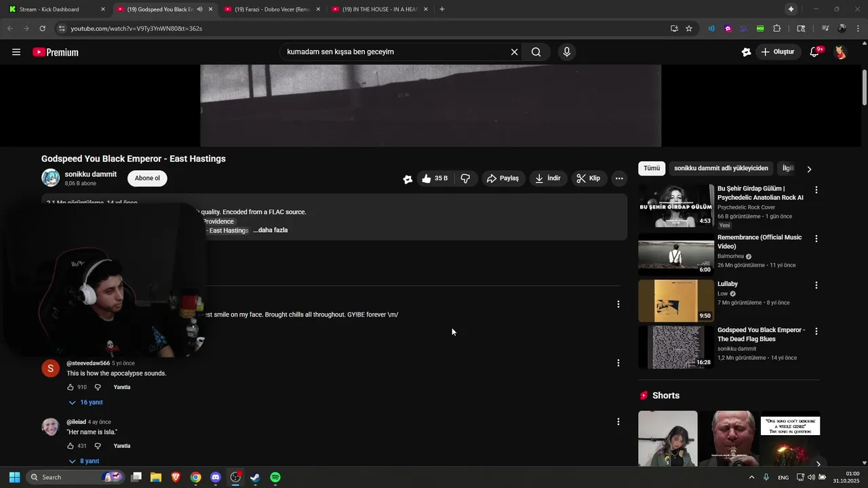Start voice search with microphone
This screenshot has height=488, width=868.
[567, 52]
